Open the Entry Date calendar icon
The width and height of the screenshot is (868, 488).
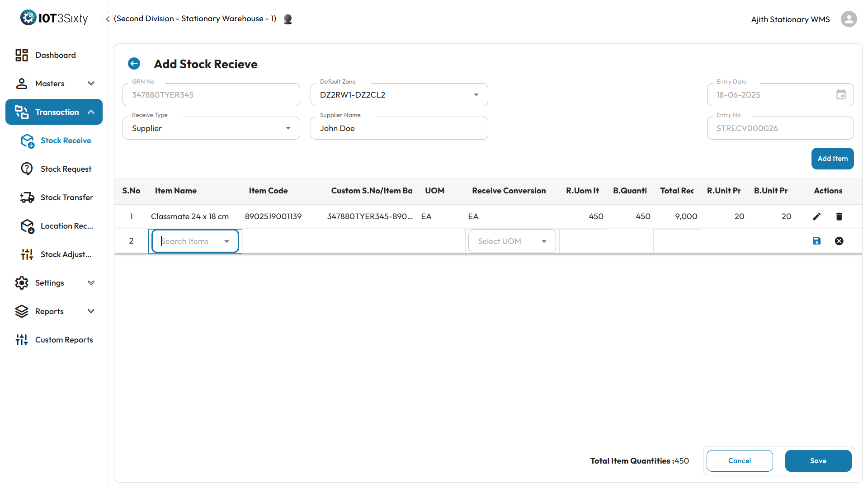tap(841, 95)
